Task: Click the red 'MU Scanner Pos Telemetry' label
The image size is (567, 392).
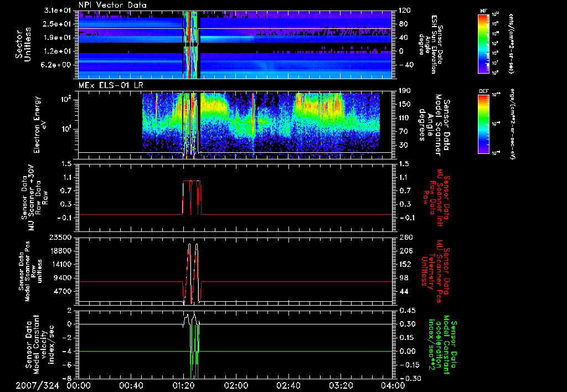Action: (x=434, y=271)
